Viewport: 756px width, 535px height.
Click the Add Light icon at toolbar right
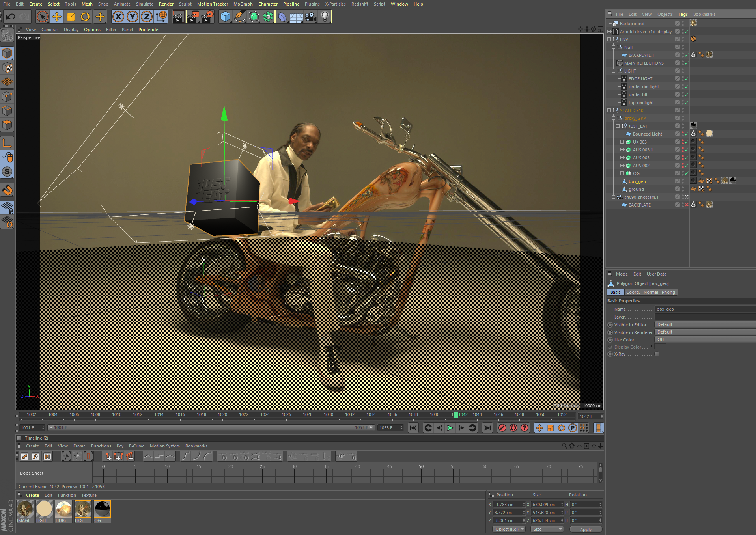pos(325,17)
